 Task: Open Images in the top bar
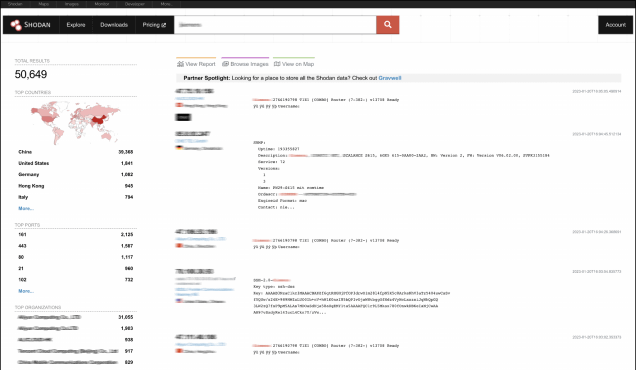[x=71, y=4]
